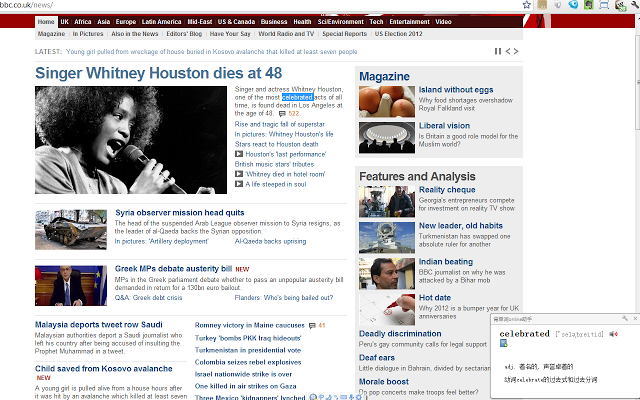The image size is (640, 400).
Task: Open the Video section
Action: point(443,22)
